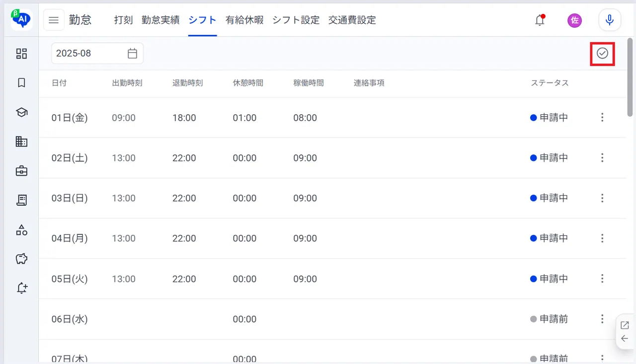Open the dashboard grid icon in sidebar
The image size is (636, 364).
tap(21, 54)
